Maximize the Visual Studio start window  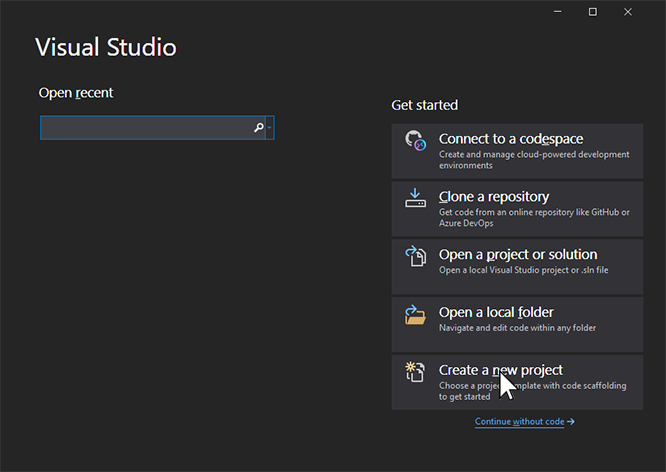(x=593, y=12)
